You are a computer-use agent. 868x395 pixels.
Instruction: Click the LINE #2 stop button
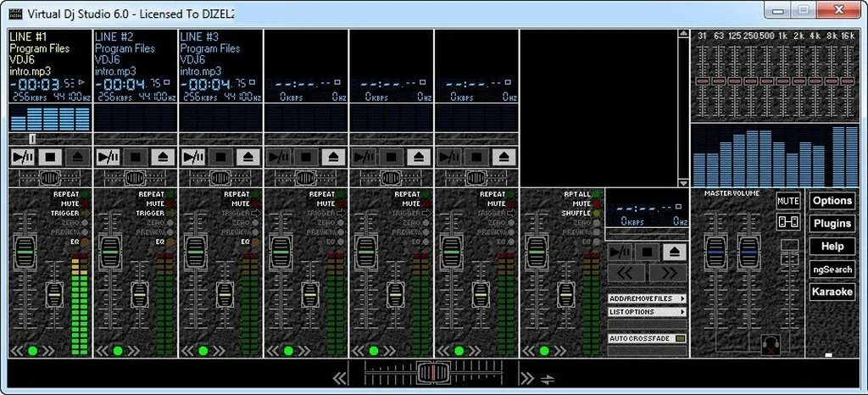(x=136, y=157)
